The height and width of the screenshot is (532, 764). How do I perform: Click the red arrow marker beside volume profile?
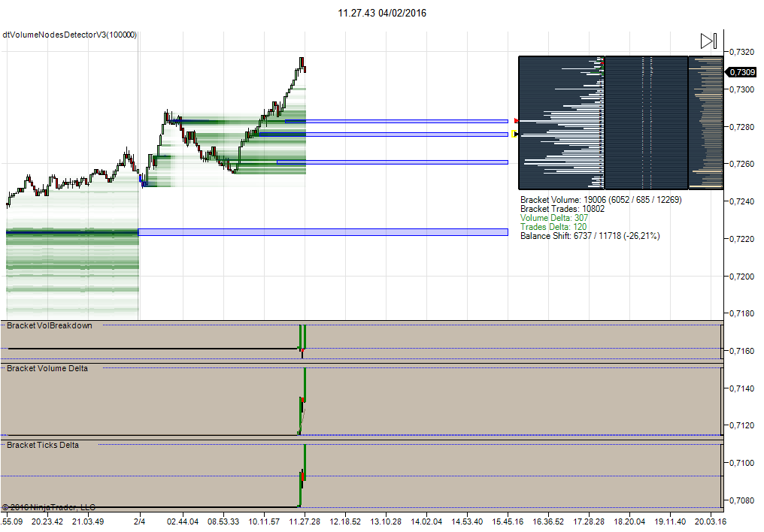517,121
